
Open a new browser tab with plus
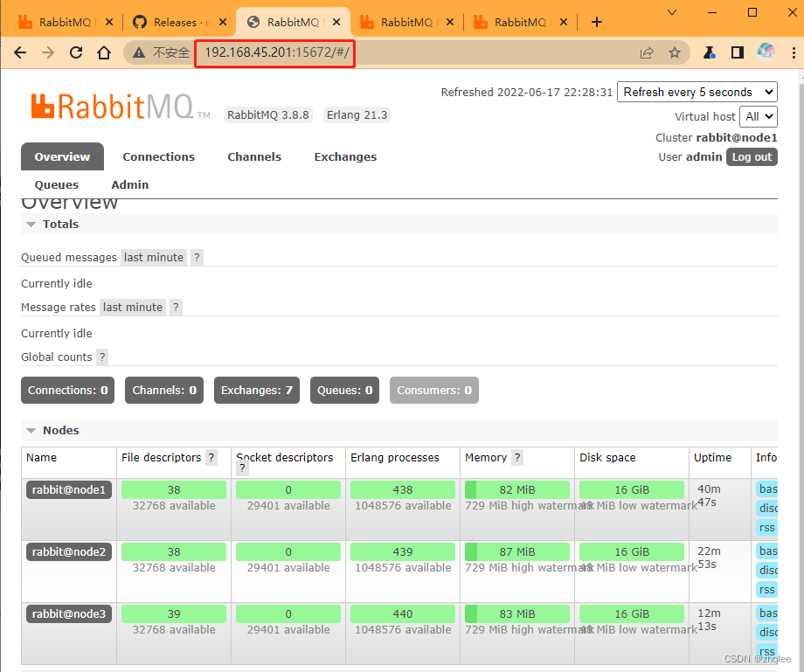point(596,22)
